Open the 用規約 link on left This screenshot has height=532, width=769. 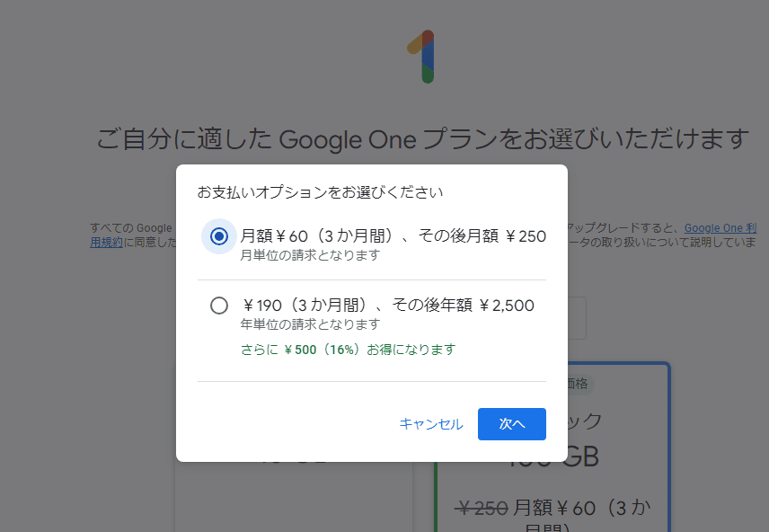106,243
